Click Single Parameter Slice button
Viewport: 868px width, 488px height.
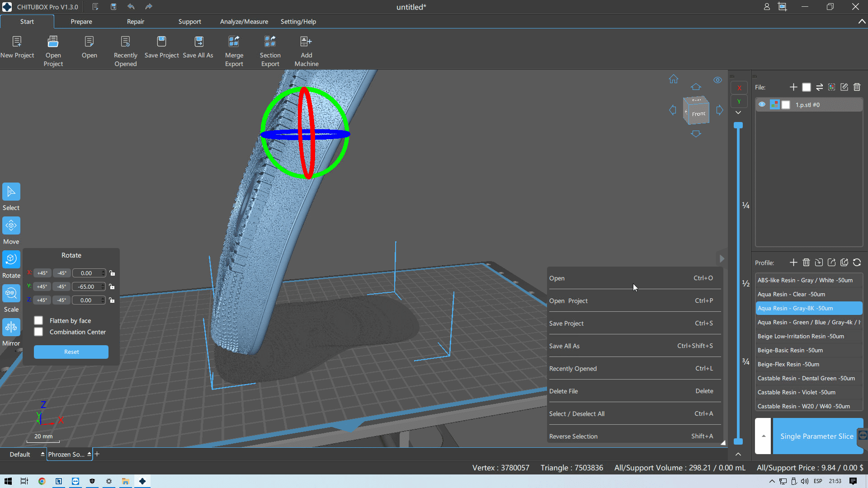(816, 436)
